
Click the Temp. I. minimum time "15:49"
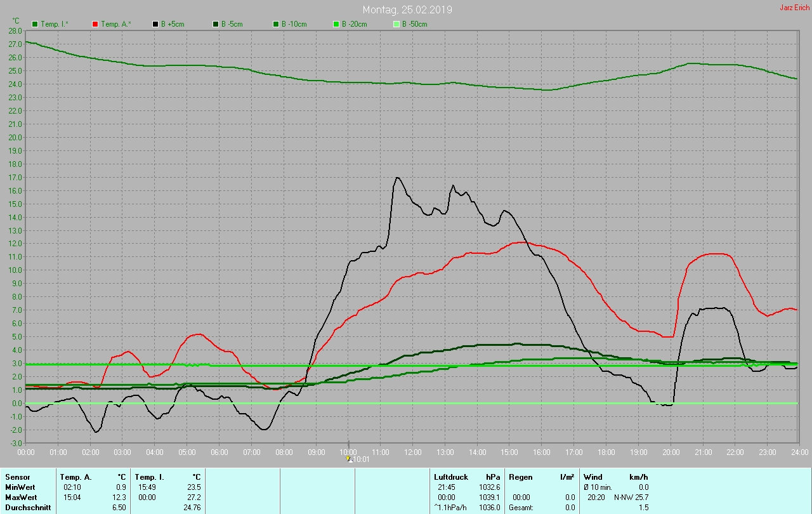147,487
